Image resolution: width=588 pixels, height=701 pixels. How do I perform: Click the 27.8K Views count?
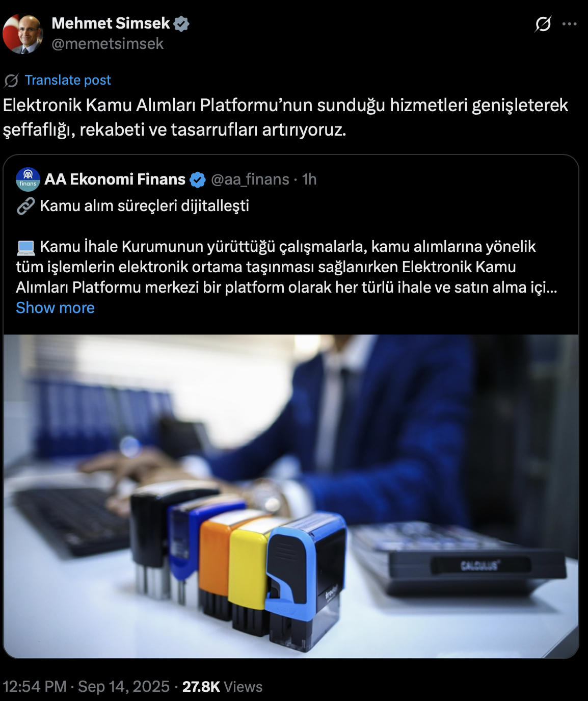pos(222,686)
